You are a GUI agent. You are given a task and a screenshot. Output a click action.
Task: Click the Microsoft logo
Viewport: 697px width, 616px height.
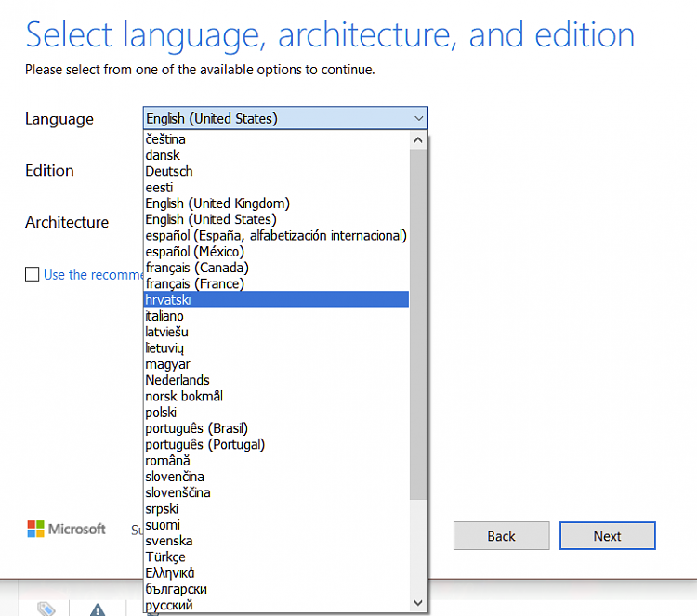point(66,529)
